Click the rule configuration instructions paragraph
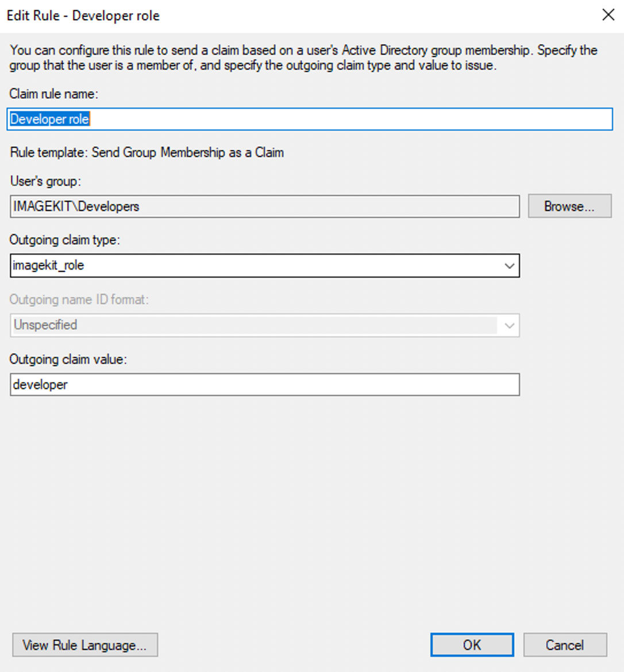 pyautogui.click(x=303, y=58)
